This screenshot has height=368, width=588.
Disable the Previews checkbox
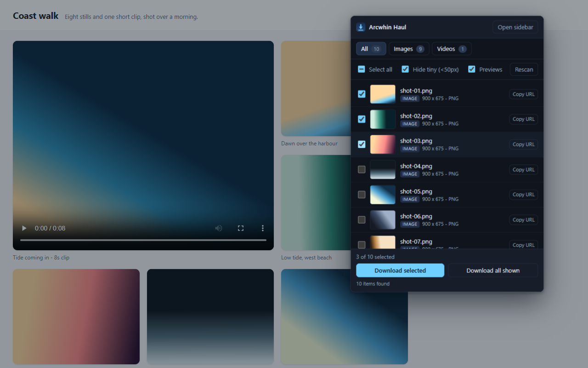(472, 69)
